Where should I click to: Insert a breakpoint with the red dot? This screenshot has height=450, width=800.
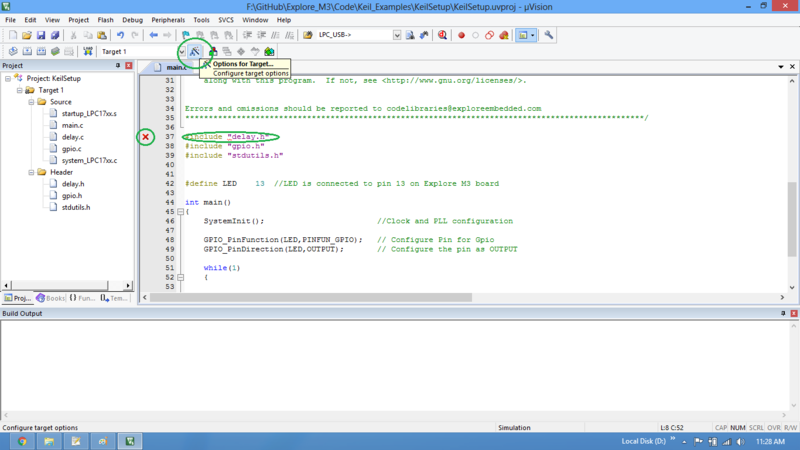461,35
